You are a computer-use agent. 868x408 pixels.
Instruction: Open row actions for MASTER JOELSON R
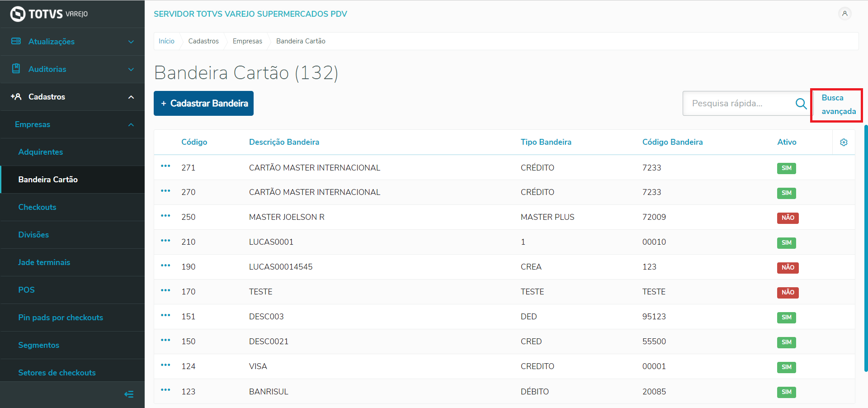pyautogui.click(x=165, y=216)
